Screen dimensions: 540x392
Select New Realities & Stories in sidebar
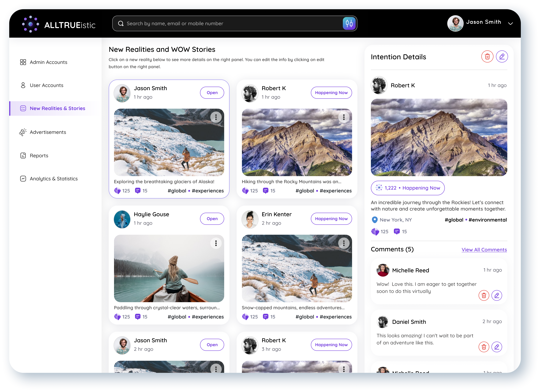pyautogui.click(x=55, y=108)
